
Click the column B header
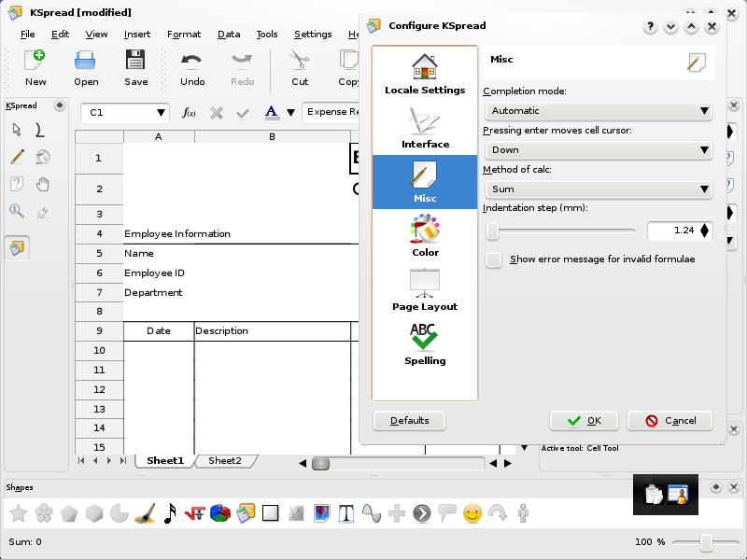tap(272, 136)
